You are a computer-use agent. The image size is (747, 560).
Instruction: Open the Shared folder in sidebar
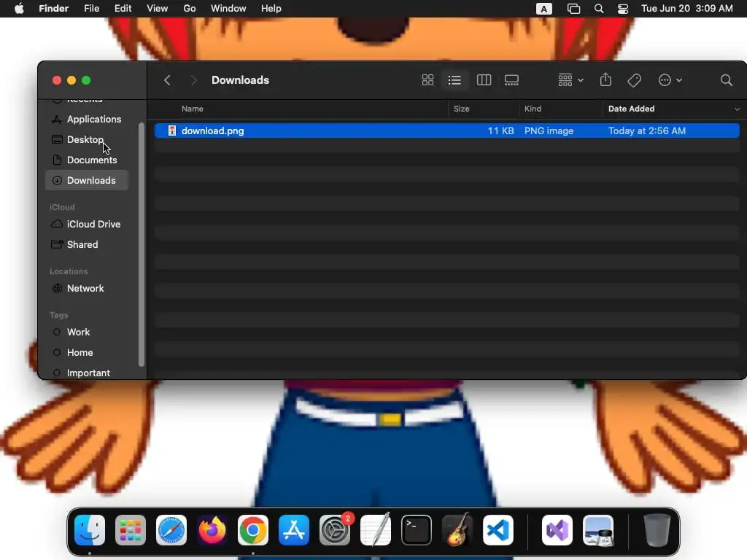pyautogui.click(x=88, y=244)
